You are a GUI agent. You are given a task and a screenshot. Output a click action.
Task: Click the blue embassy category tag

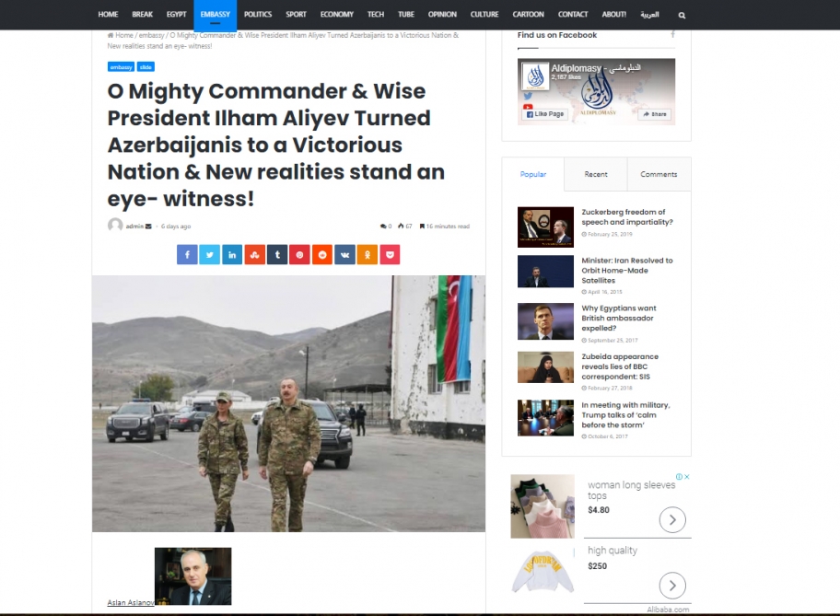click(x=121, y=67)
